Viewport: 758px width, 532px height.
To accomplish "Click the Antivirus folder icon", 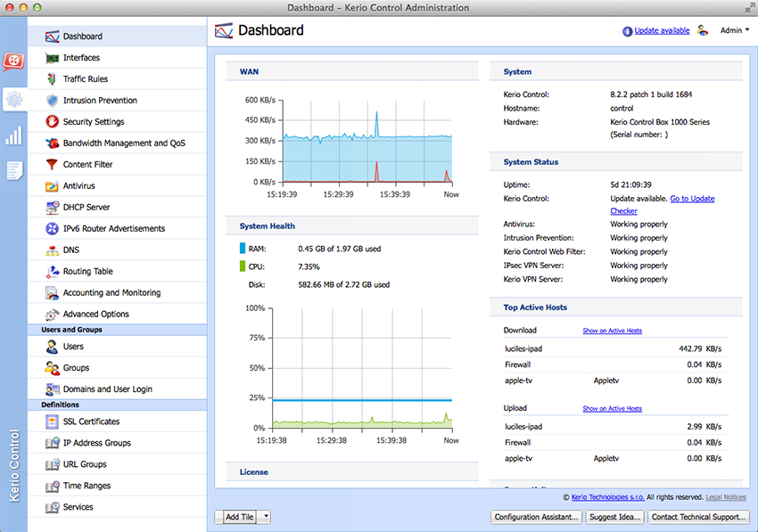I will [52, 186].
